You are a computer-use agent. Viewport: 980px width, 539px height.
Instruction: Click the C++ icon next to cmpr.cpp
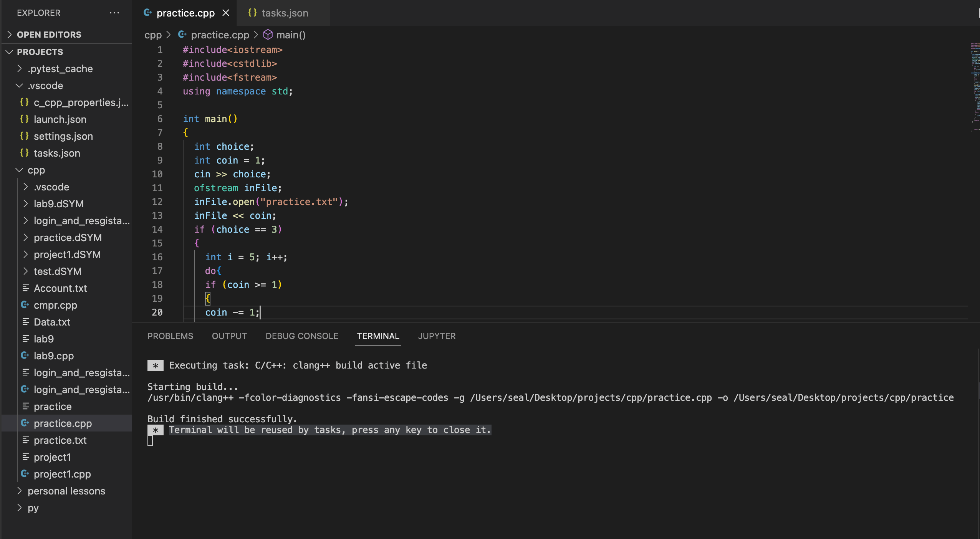click(25, 305)
